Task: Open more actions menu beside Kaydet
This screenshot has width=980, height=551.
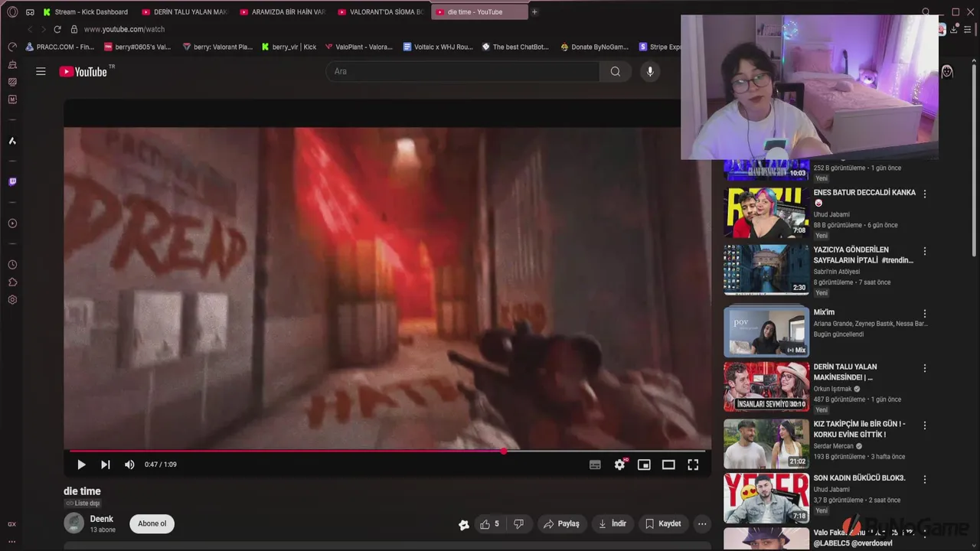Action: (702, 524)
